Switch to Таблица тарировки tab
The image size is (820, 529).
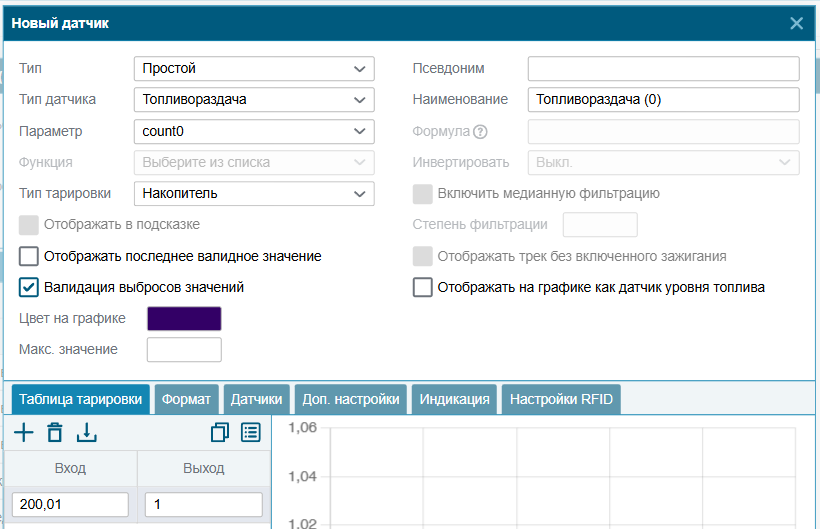click(x=81, y=399)
